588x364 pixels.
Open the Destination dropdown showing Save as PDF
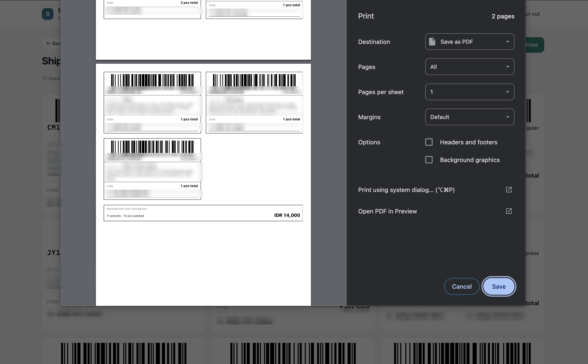coord(469,41)
